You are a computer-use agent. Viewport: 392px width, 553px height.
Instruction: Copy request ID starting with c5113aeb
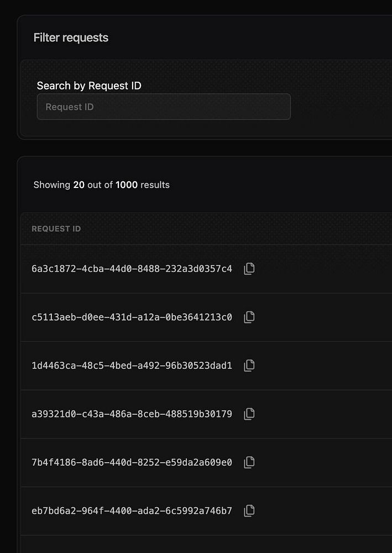tap(249, 317)
